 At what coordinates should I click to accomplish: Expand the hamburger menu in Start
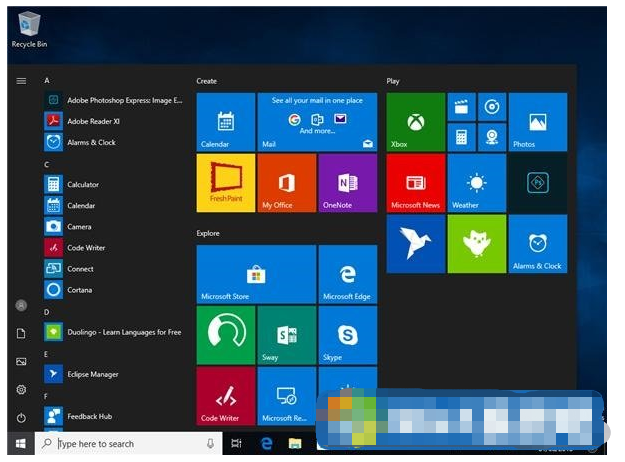click(x=21, y=81)
